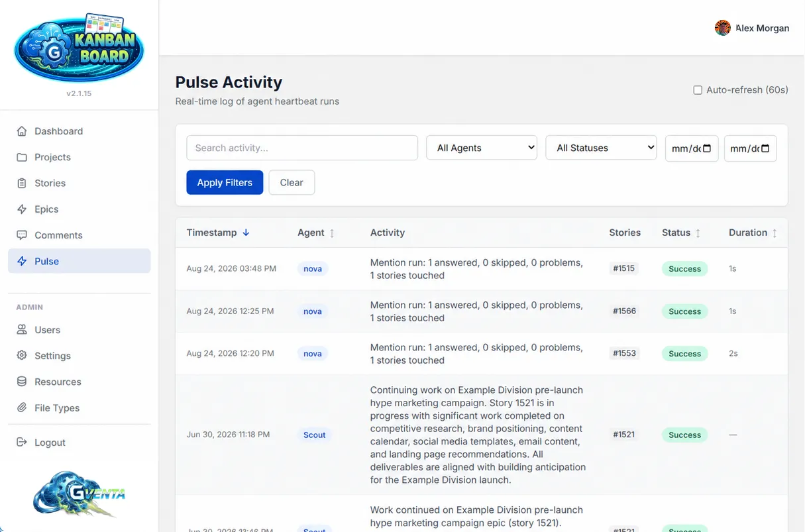The width and height of the screenshot is (805, 532).
Task: Open the All Statuses dropdown
Action: (601, 148)
